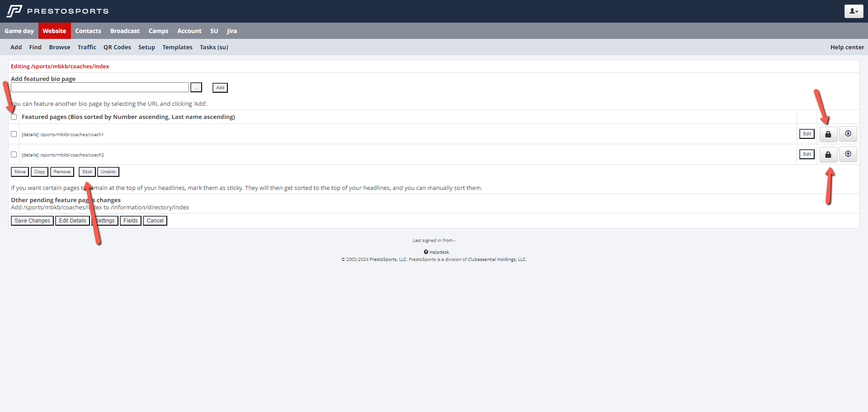The width and height of the screenshot is (868, 412).
Task: Open the Helpdesk question mark icon
Action: [x=426, y=252]
